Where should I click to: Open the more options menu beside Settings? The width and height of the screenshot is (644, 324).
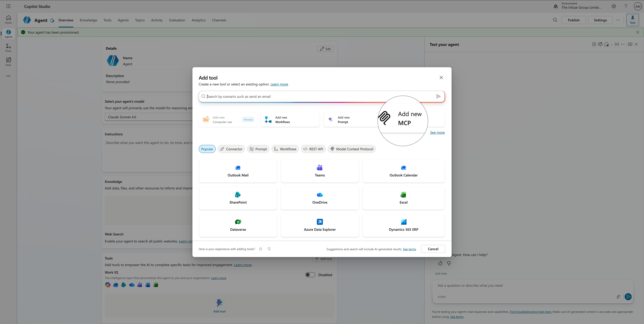(618, 20)
